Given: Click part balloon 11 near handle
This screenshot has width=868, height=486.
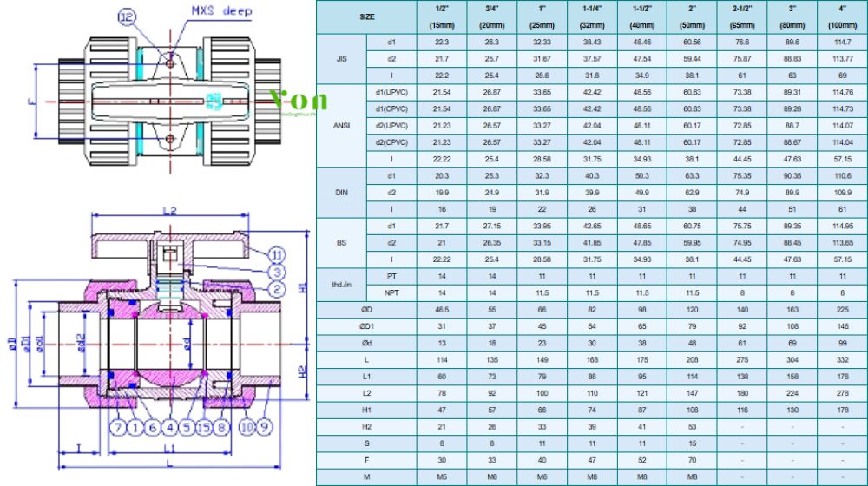Looking at the screenshot, I should [x=277, y=255].
